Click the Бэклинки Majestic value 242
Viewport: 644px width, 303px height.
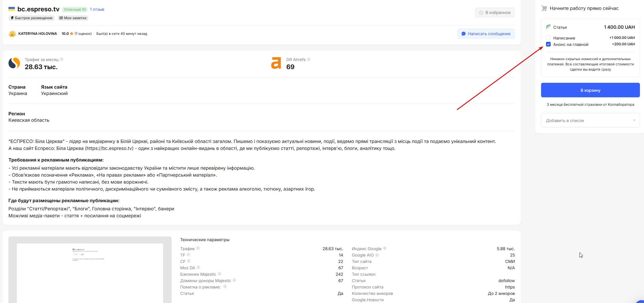(339, 274)
